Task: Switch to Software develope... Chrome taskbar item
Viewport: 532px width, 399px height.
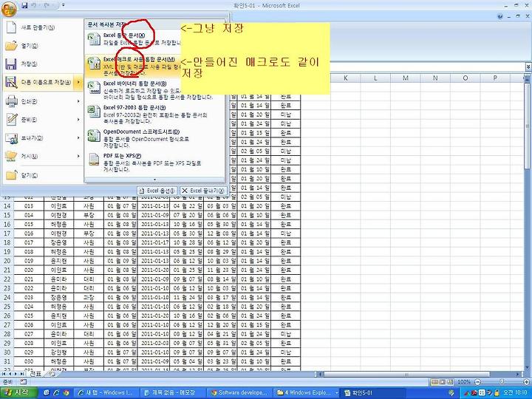Action: tap(239, 393)
